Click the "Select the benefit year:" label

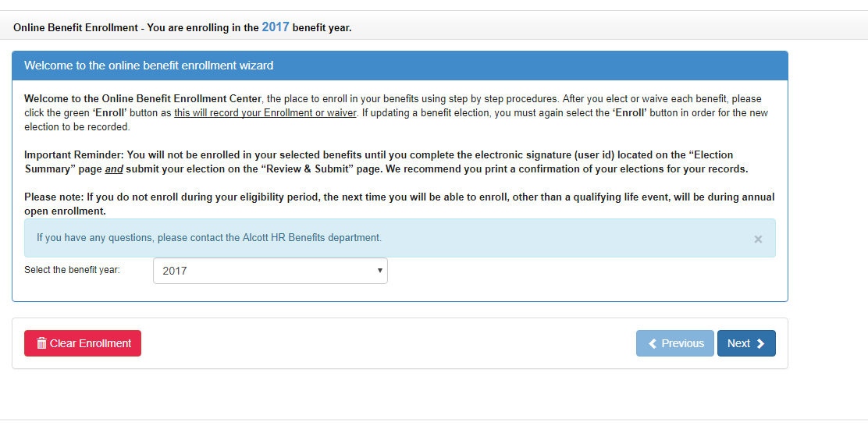pyautogui.click(x=73, y=270)
